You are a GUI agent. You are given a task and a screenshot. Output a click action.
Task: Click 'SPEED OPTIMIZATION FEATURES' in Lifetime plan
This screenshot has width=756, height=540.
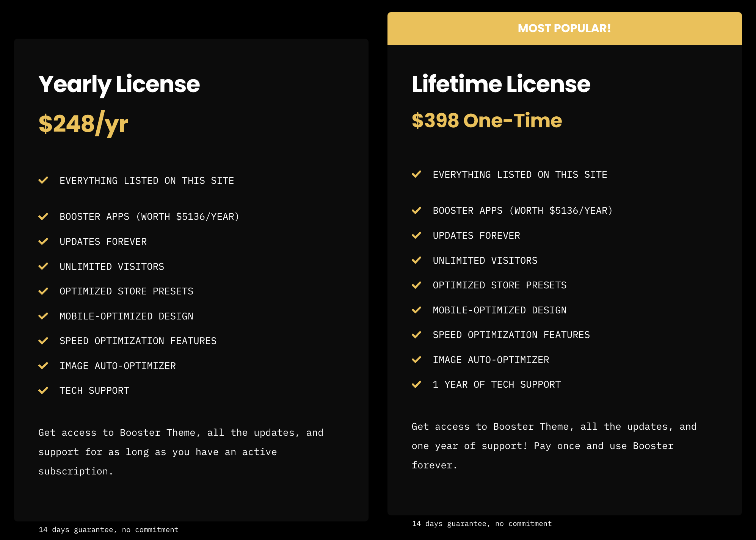tap(511, 335)
